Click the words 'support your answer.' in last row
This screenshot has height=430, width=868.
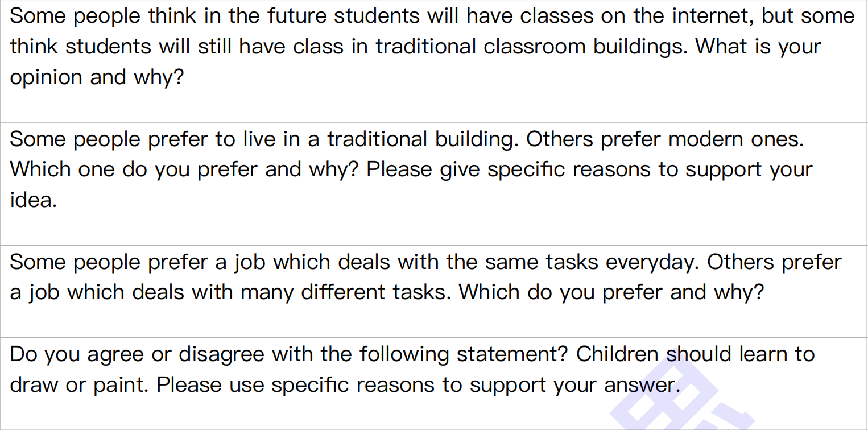coord(574,385)
